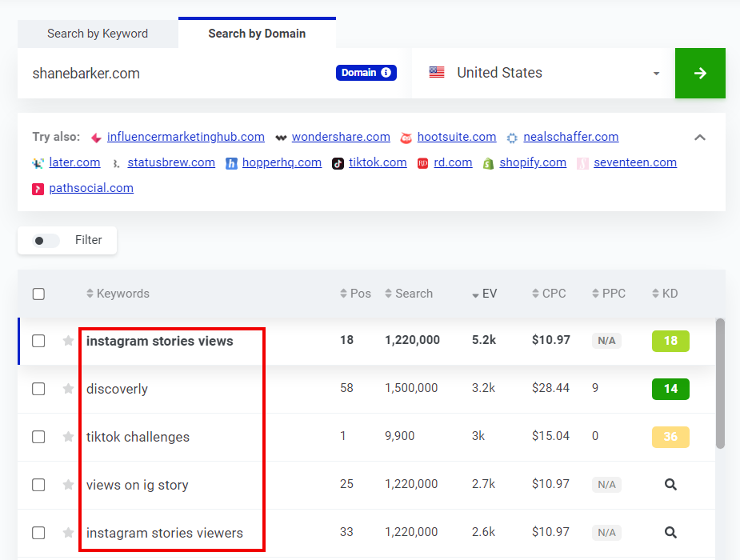Click the Domain info badge

366,73
